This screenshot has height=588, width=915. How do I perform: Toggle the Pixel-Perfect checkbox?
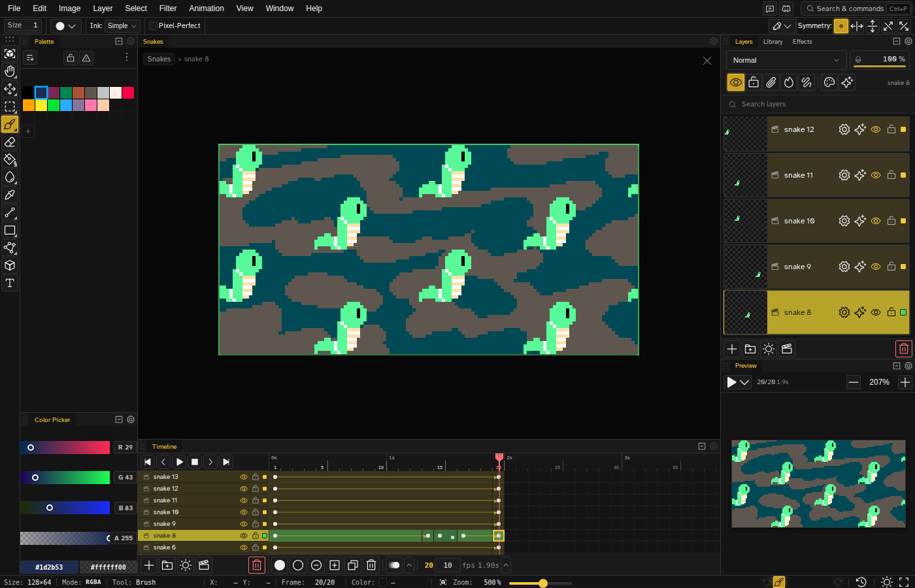pos(153,25)
